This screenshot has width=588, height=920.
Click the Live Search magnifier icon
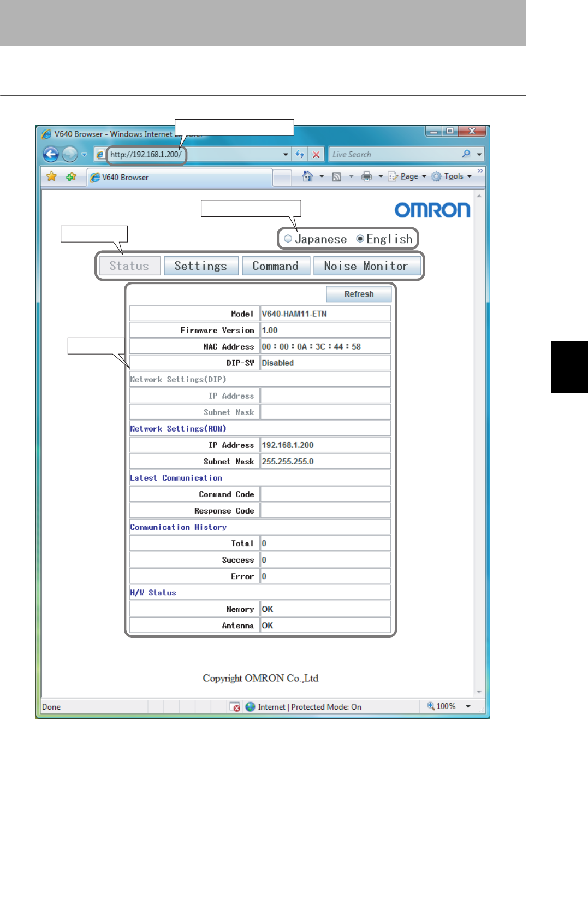tap(466, 154)
